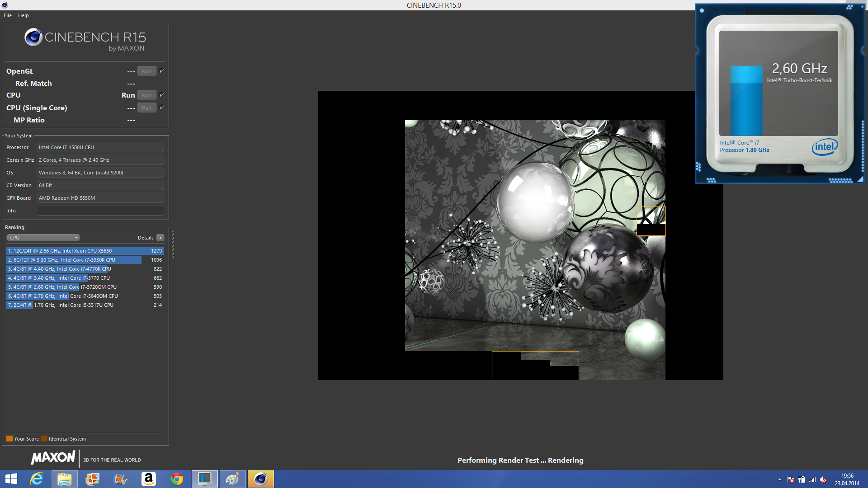
Task: Click the Identical System brown legend swatch
Action: coord(44,439)
